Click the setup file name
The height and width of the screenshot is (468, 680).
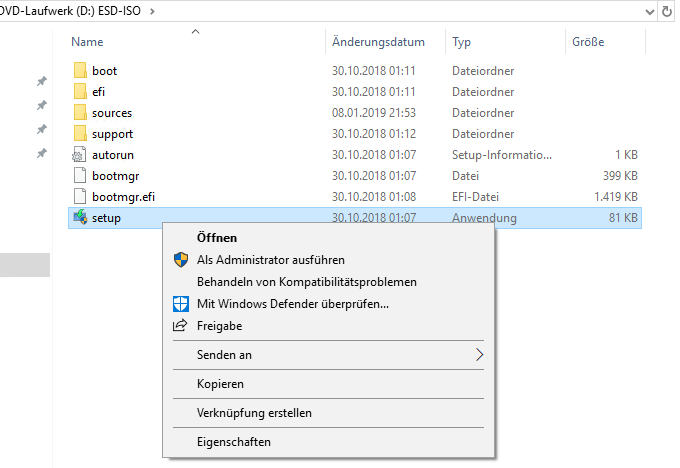(106, 218)
